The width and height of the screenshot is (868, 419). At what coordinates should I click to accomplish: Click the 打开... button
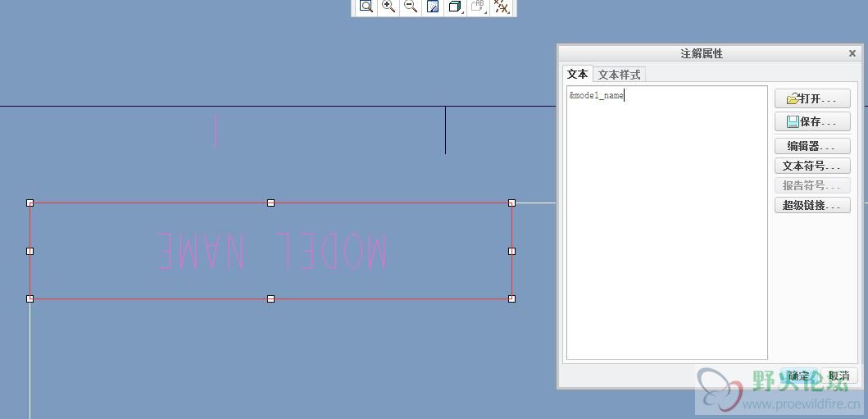[812, 98]
